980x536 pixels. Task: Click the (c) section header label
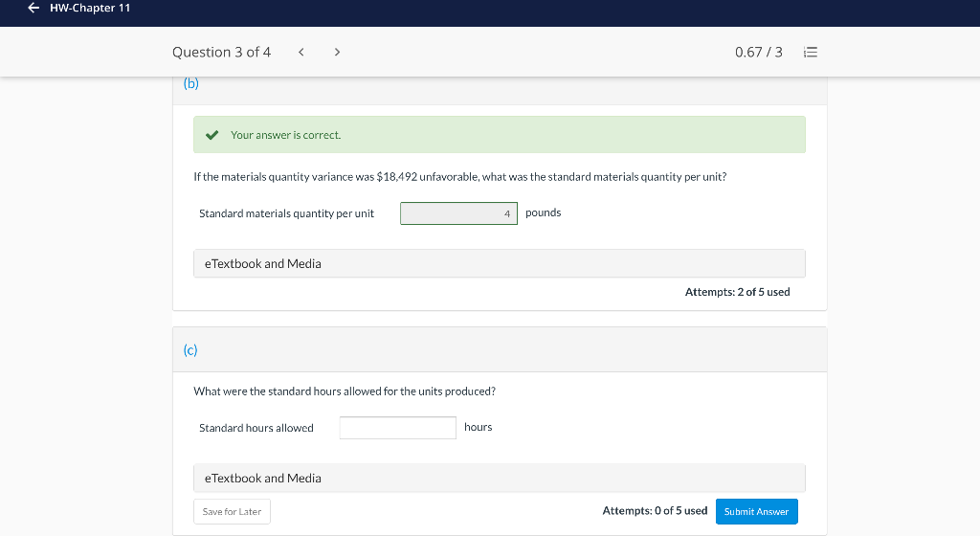[x=190, y=350]
